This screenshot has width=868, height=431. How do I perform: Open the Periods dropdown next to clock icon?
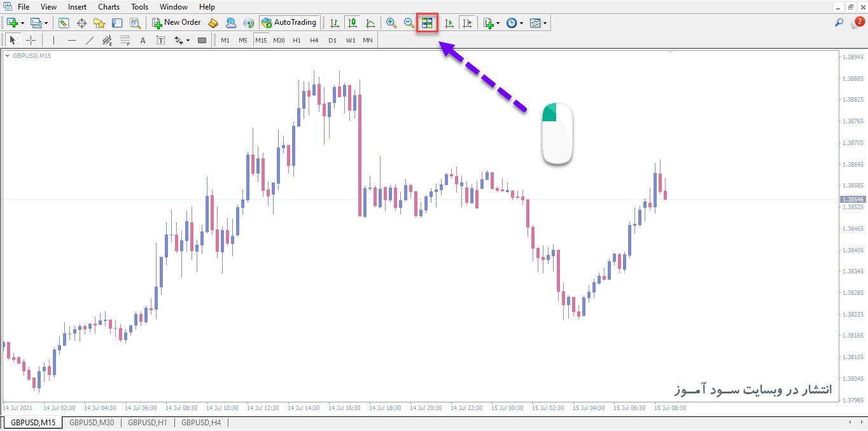pos(522,22)
